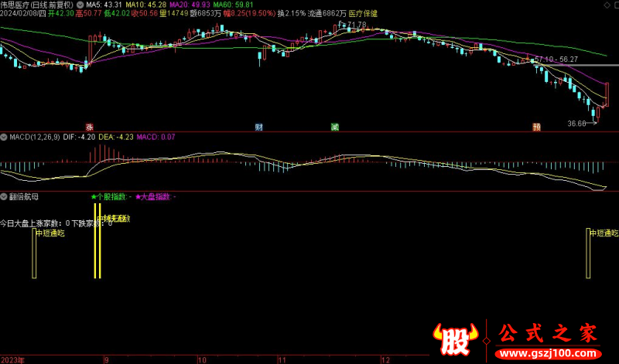
Task: Click the volume value 量14749
Action: point(173,13)
